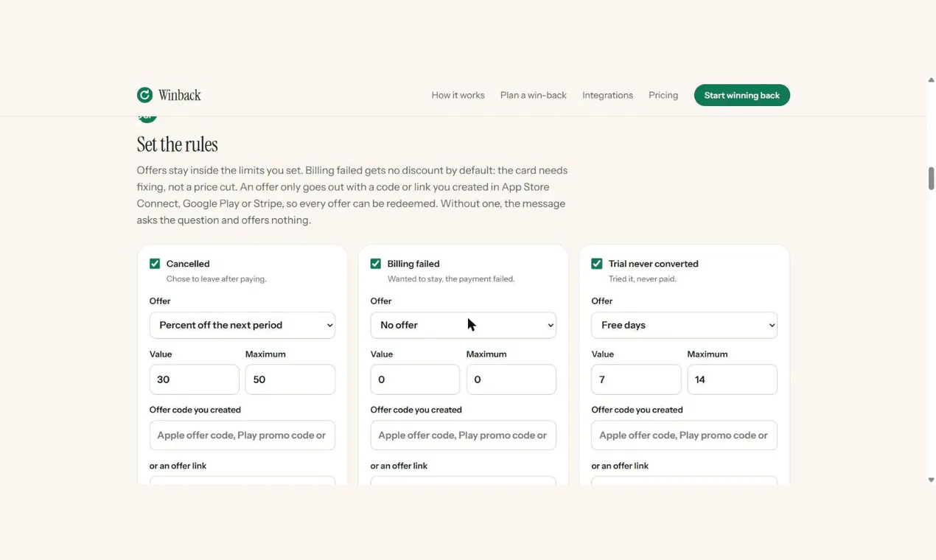Click the Set the rules heading

[178, 144]
